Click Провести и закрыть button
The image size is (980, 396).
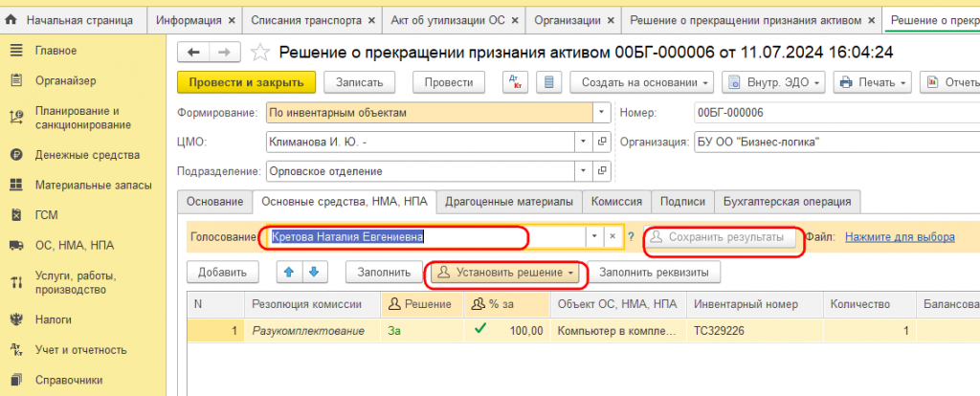246,82
